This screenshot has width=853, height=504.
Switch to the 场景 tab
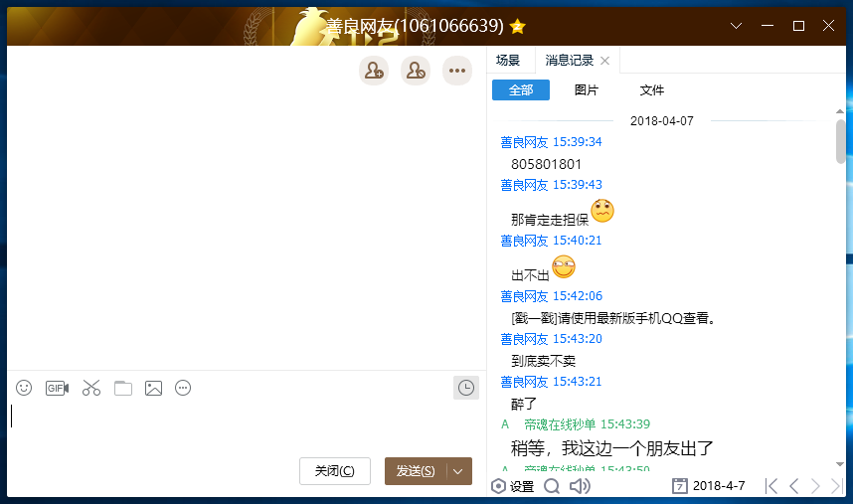[508, 61]
